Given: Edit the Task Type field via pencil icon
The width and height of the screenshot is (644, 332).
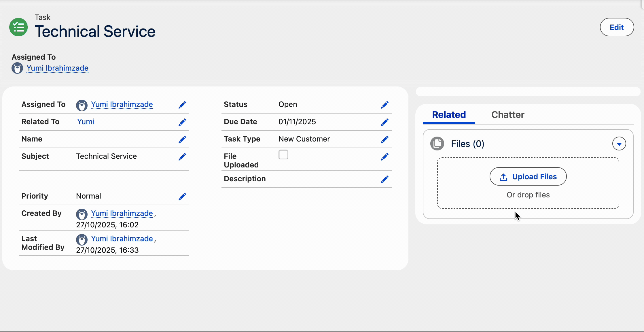Looking at the screenshot, I should (x=384, y=139).
